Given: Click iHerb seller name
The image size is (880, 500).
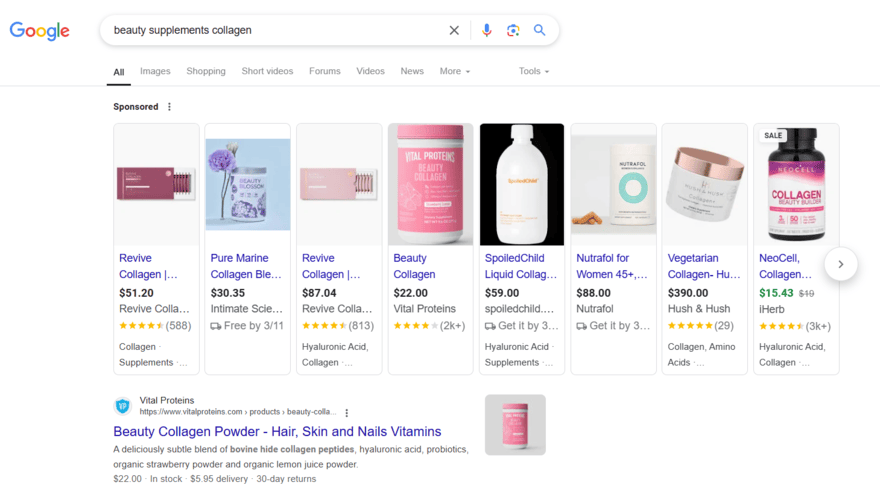Looking at the screenshot, I should point(772,309).
